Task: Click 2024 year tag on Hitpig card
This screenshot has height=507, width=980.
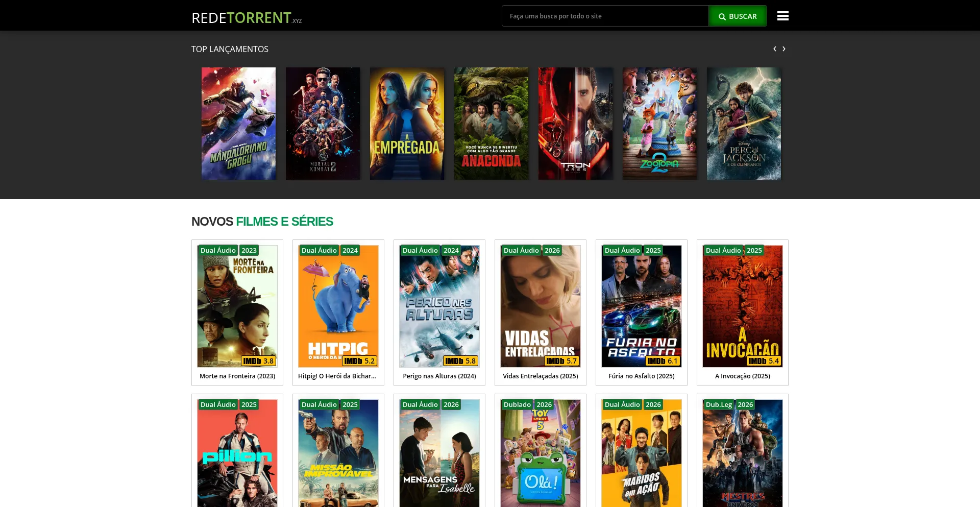Action: [350, 251]
